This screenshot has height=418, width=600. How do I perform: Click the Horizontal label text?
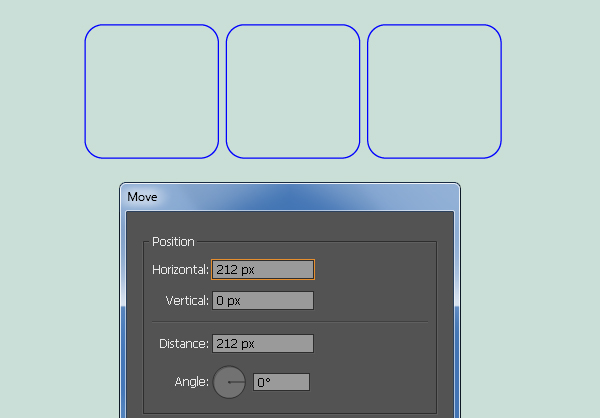180,270
